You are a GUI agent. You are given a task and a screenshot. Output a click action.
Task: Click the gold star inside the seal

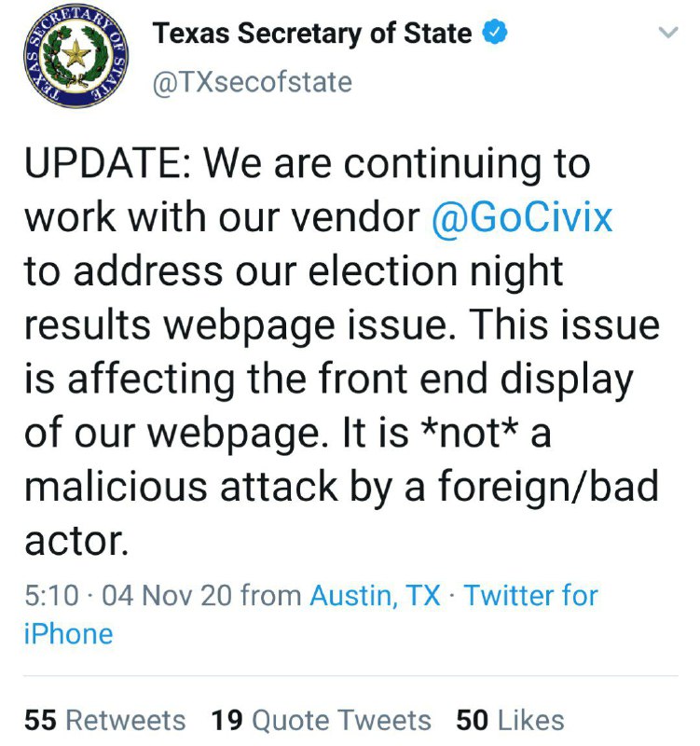75,53
